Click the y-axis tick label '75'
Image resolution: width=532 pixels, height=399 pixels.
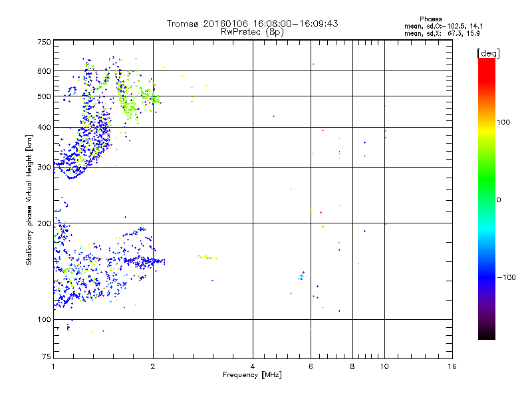[x=47, y=356]
